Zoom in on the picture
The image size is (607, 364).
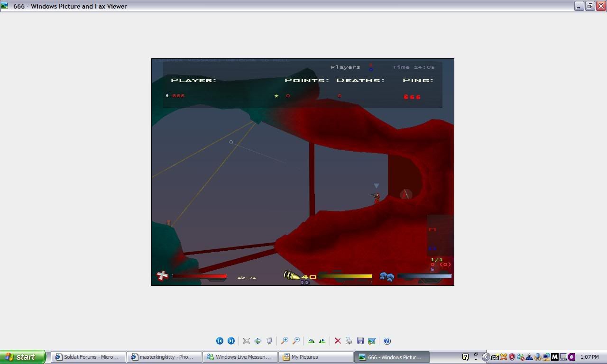(x=285, y=341)
